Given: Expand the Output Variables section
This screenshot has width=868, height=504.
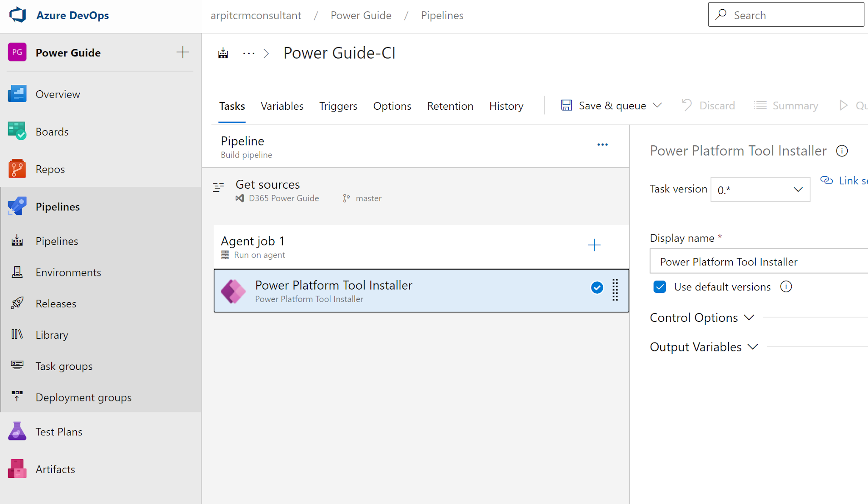Looking at the screenshot, I should (704, 347).
